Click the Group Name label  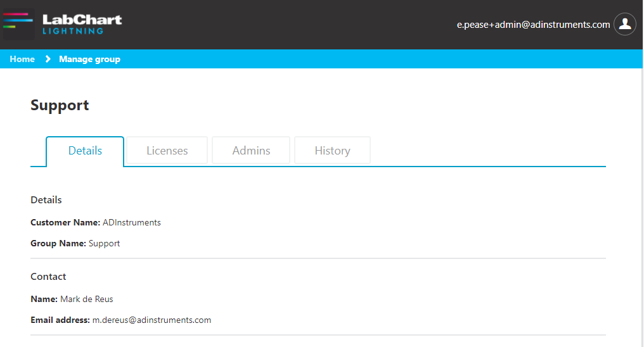(58, 243)
